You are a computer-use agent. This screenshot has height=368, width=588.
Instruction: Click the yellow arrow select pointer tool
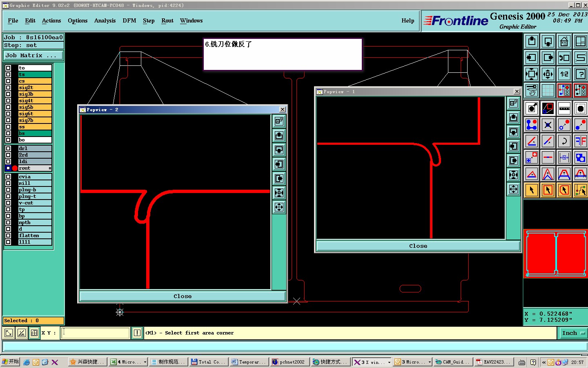532,190
